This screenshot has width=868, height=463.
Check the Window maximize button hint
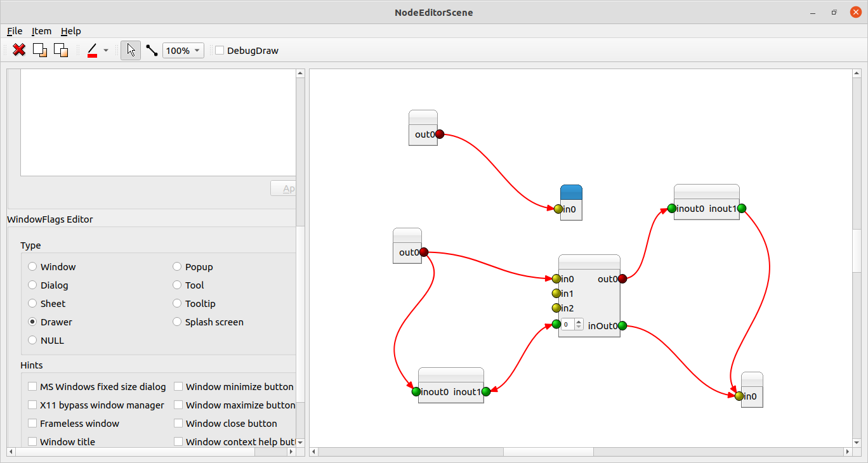[x=178, y=405]
